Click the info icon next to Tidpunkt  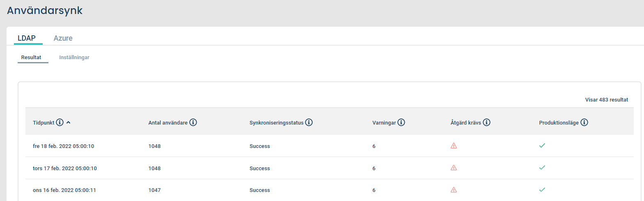tap(60, 122)
